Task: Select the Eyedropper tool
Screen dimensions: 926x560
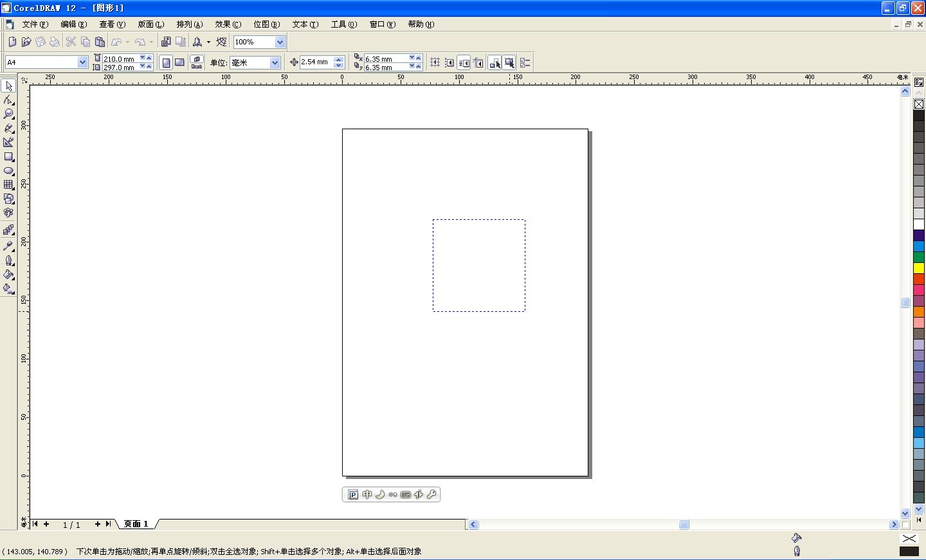Action: (9, 244)
